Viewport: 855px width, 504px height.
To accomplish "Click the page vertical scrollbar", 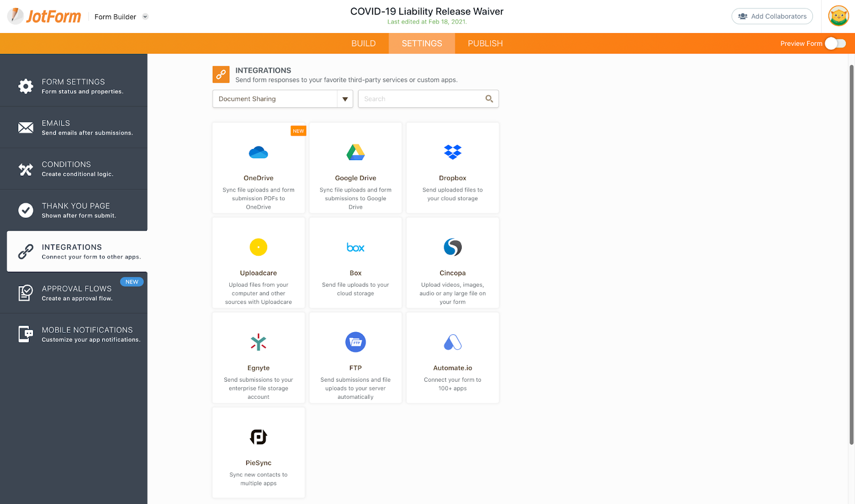I will tap(852, 254).
